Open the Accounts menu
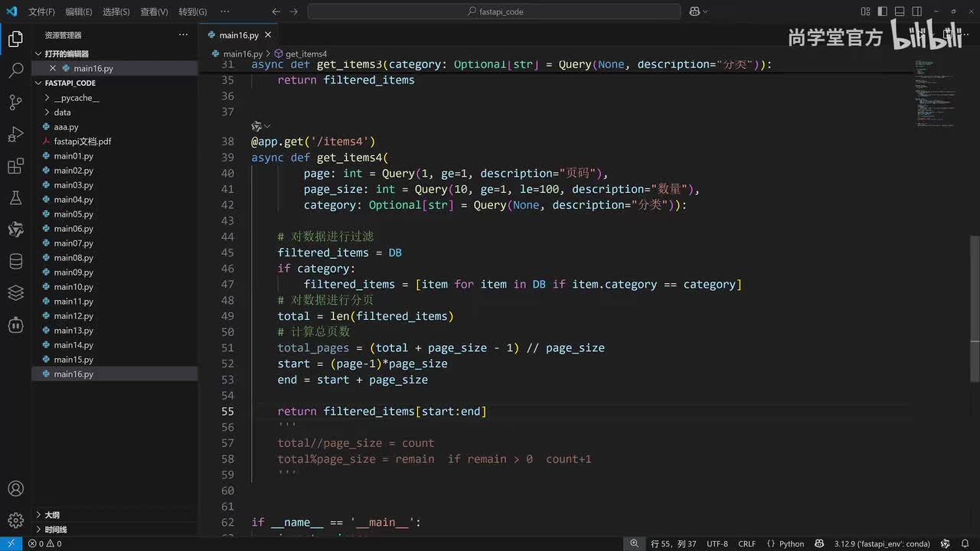 tap(15, 488)
